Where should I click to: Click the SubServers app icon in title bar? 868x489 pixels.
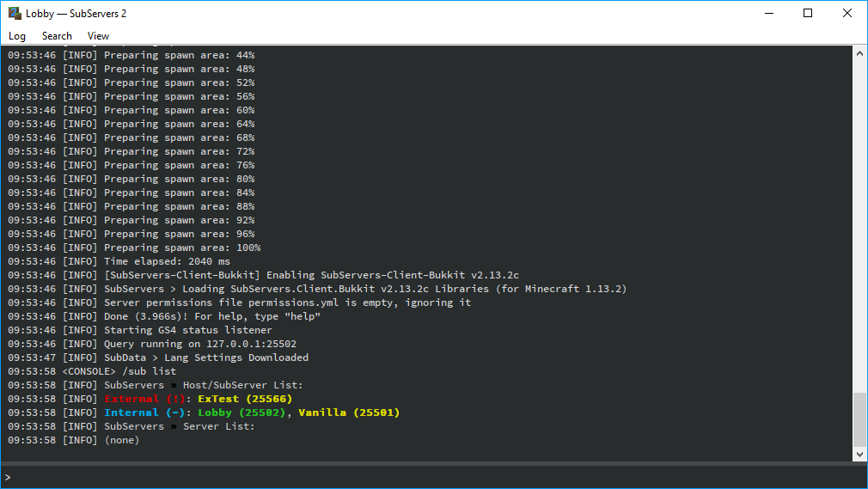[15, 13]
